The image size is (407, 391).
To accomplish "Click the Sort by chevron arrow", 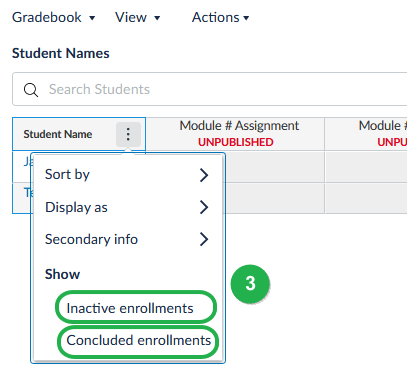I will tap(204, 175).
